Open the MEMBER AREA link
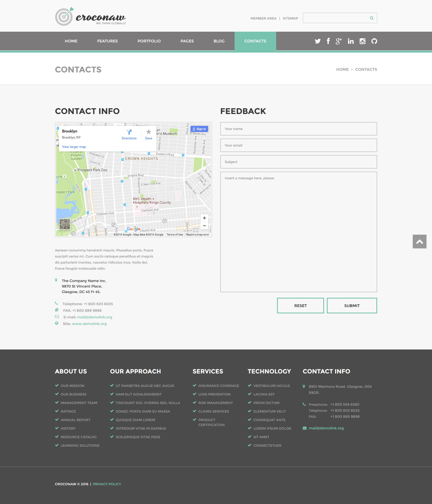 [263, 18]
